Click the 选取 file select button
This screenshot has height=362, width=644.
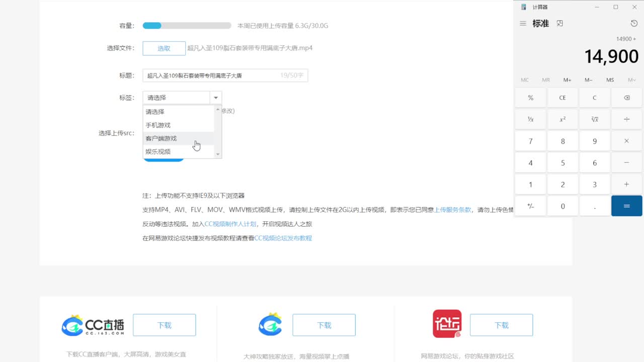tap(164, 48)
